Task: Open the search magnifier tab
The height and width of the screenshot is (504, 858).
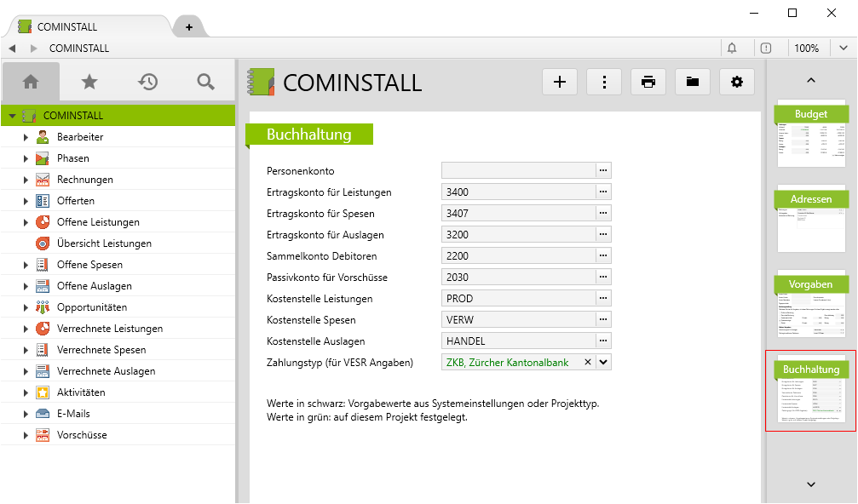Action: point(205,82)
